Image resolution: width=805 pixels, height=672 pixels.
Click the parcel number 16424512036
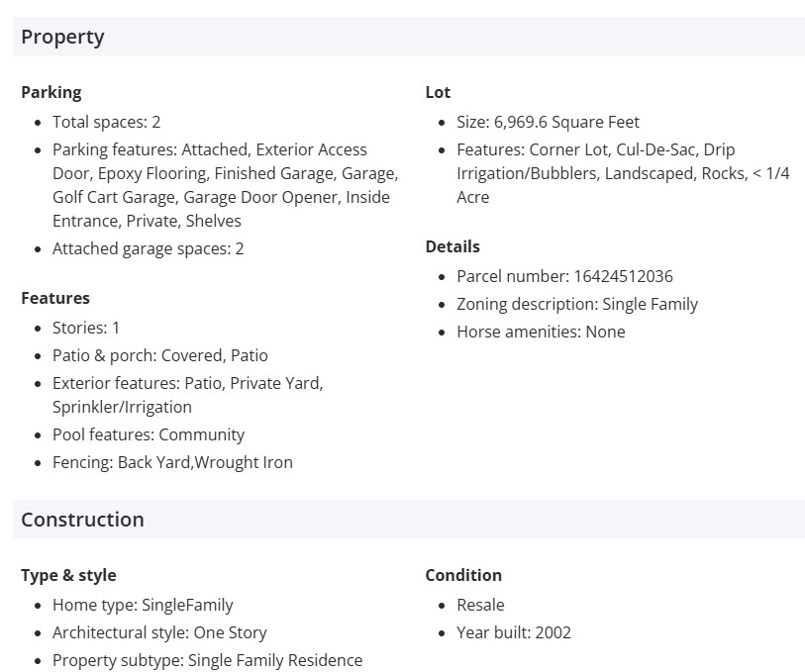[623, 276]
